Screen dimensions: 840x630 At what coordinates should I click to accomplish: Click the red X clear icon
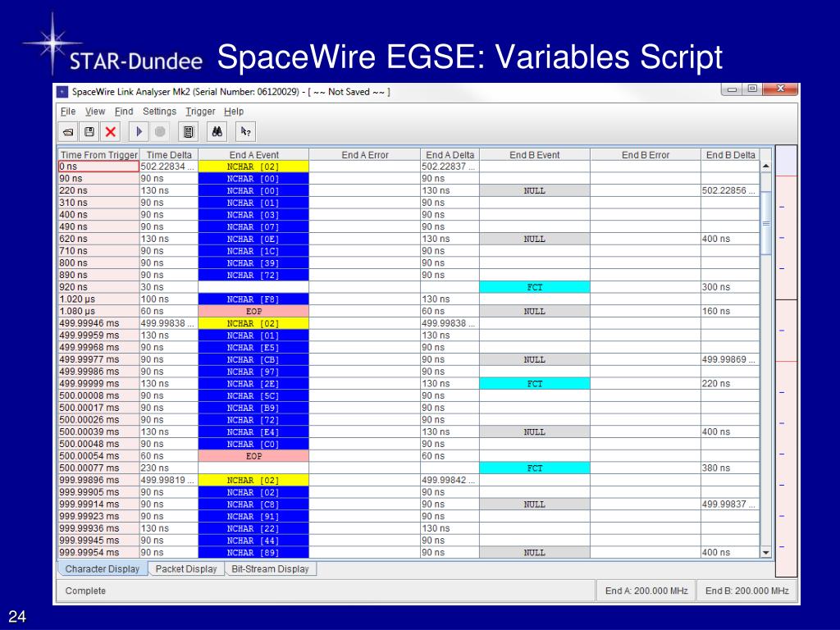click(111, 132)
